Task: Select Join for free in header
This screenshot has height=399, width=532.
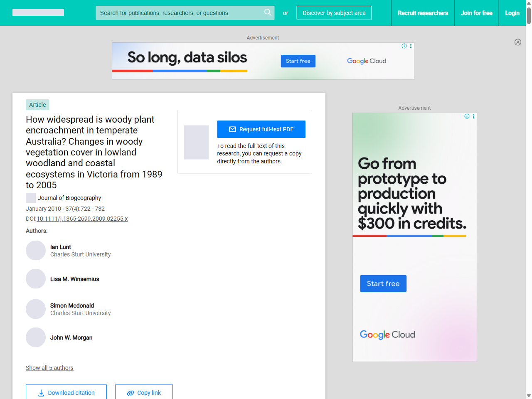Action: pyautogui.click(x=476, y=13)
